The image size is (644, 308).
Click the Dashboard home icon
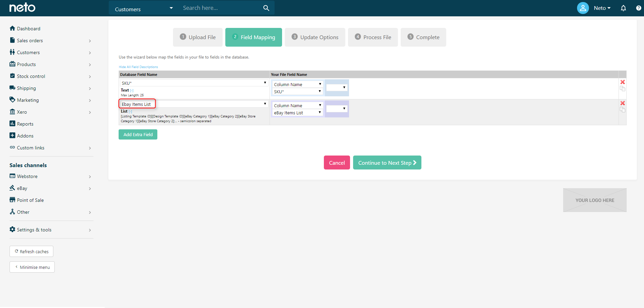point(13,28)
